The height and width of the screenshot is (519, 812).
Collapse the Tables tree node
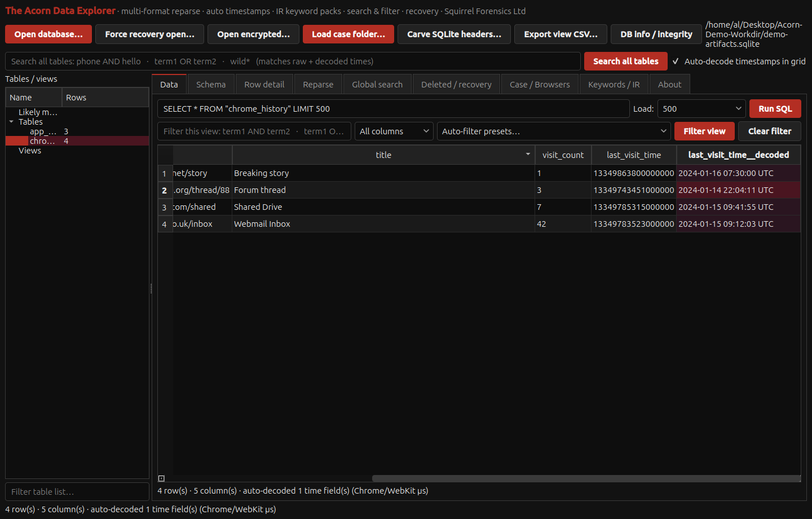(11, 122)
